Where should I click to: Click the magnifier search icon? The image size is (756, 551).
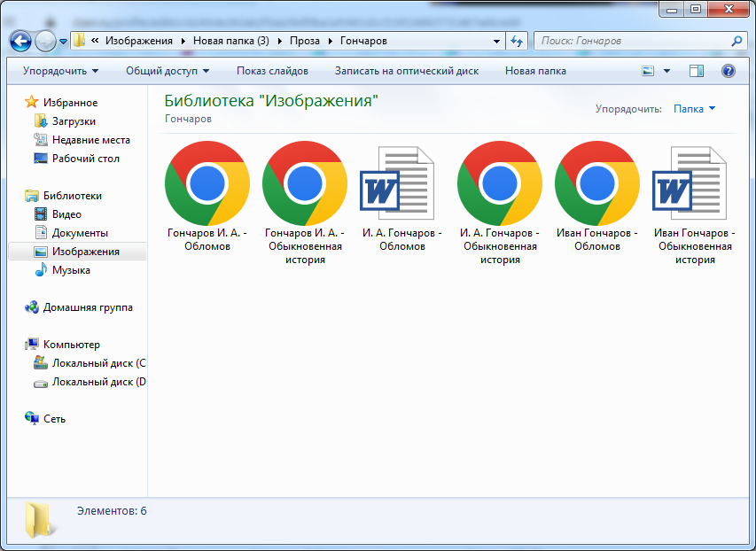pos(737,41)
